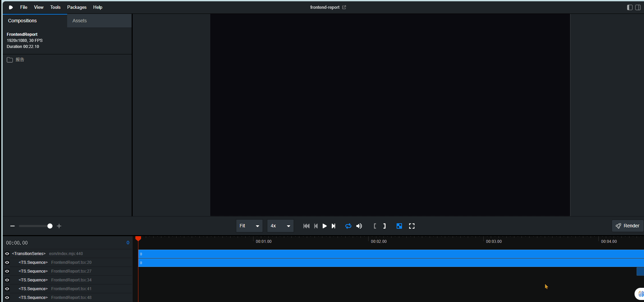Screen dimensions: 644x302
Task: Toggle checkerboard transparency background
Action: [399, 226]
